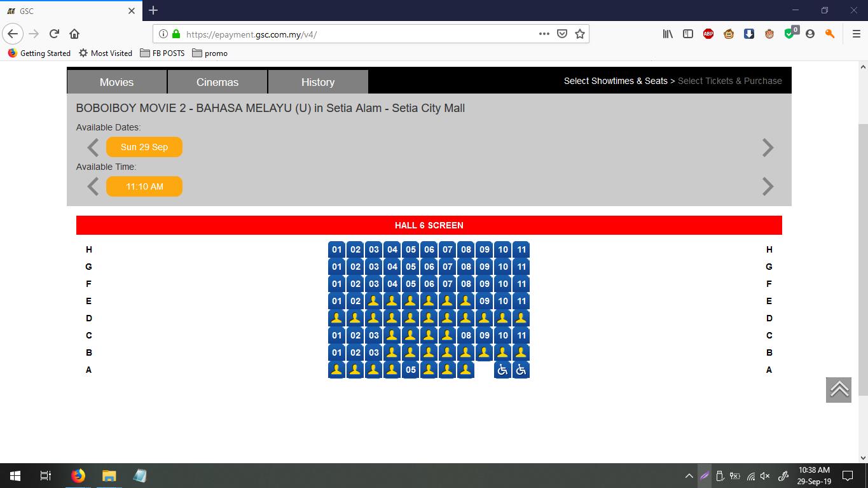The width and height of the screenshot is (868, 488).
Task: Show next available dates
Action: pos(768,148)
